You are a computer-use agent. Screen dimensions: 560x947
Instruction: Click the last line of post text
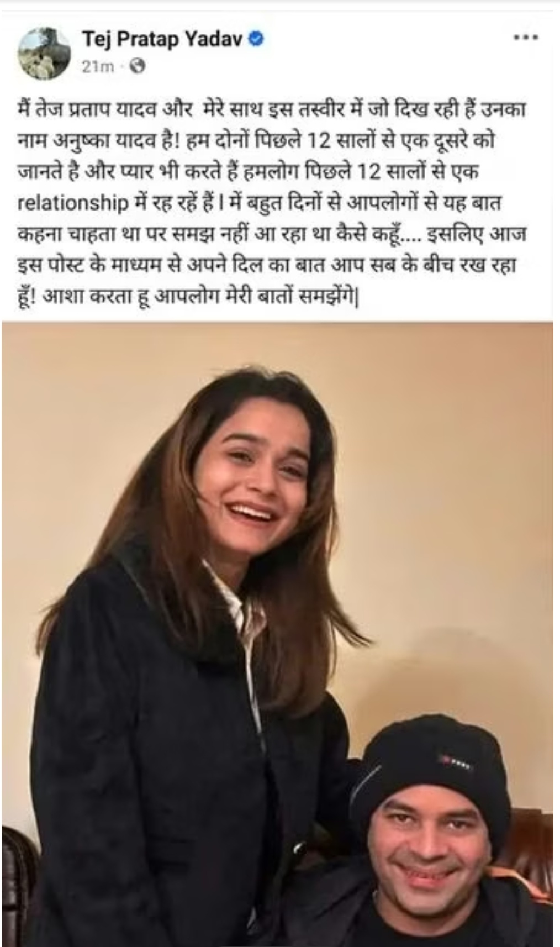point(188,298)
